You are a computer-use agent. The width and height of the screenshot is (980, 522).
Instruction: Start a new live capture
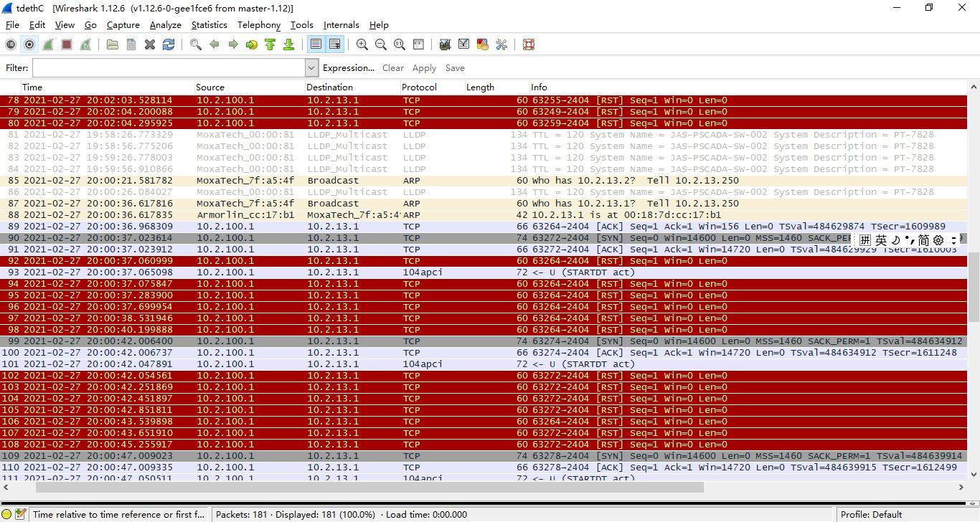tap(48, 44)
